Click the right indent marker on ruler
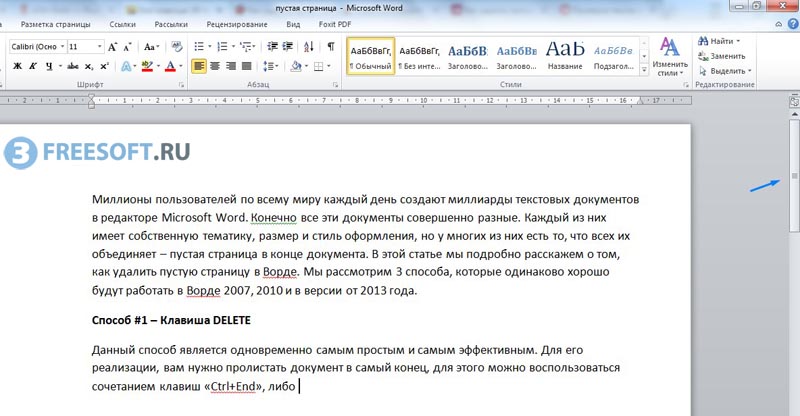This screenshot has height=416, width=800. (640, 102)
